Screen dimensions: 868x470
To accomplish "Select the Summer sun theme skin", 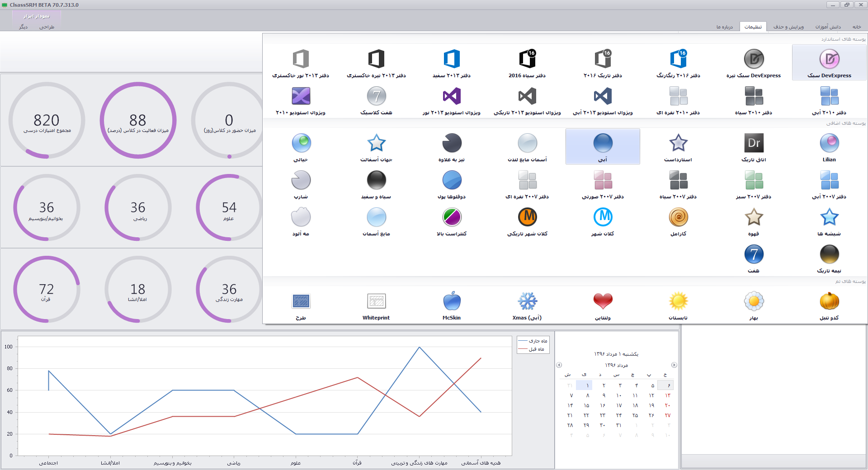I will [678, 305].
